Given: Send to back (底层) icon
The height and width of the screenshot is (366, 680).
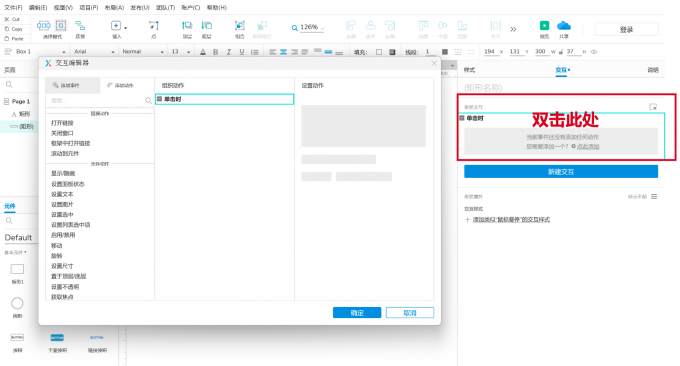Looking at the screenshot, I should tap(207, 26).
